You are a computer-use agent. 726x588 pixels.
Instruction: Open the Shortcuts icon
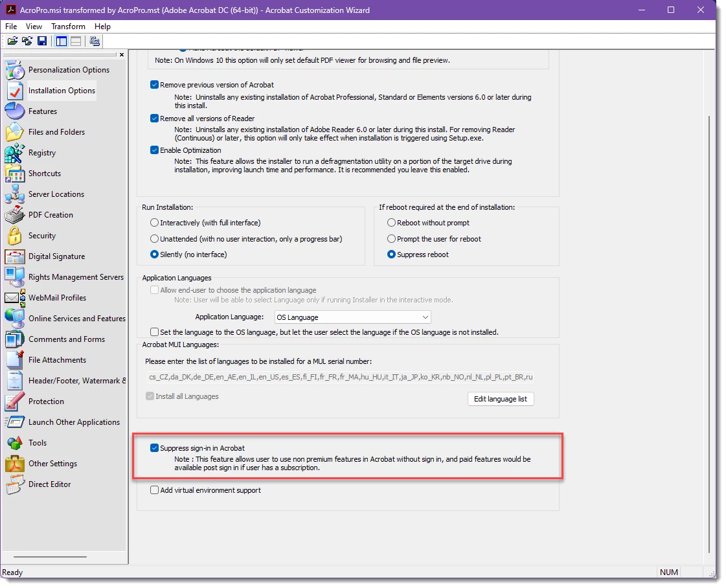click(x=15, y=174)
